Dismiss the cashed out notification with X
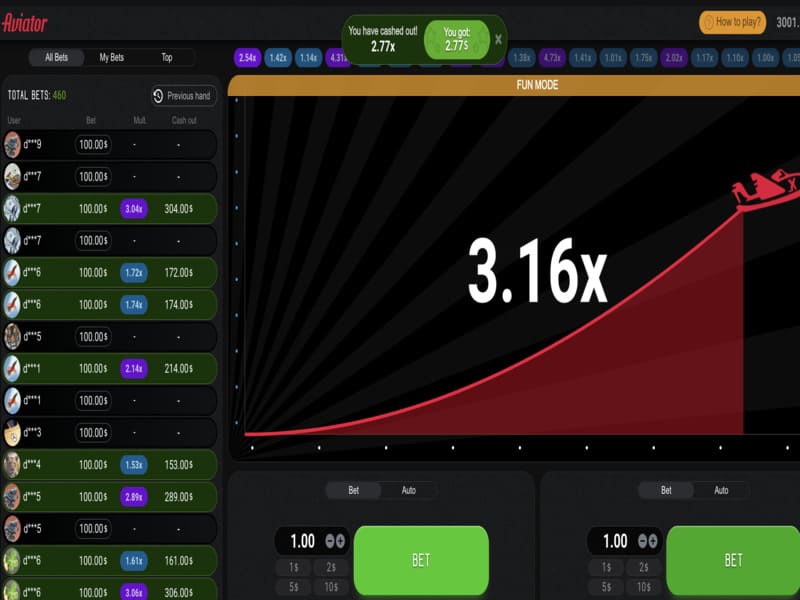Image resolution: width=800 pixels, height=600 pixels. click(498, 39)
